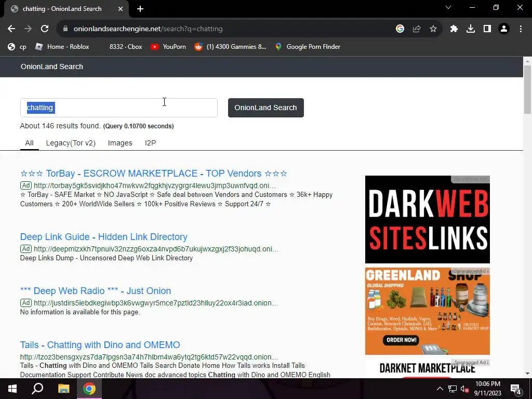Image resolution: width=532 pixels, height=399 pixels.
Task: Click ORDER NOW! in Greenland ad
Action: click(402, 340)
